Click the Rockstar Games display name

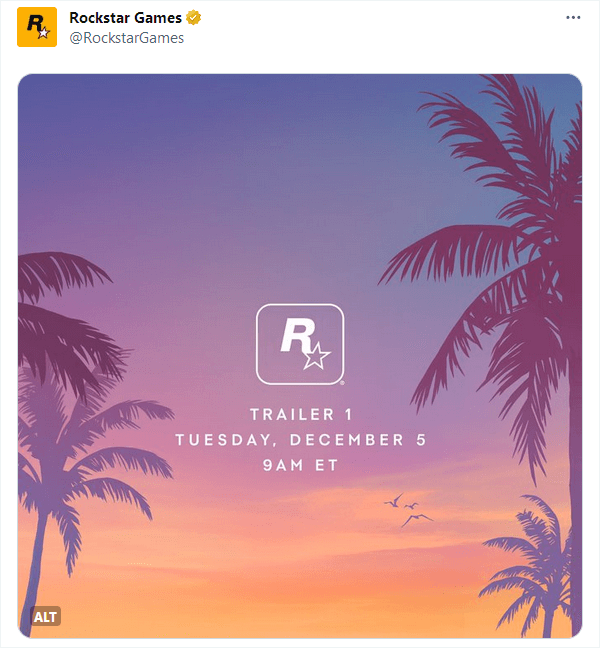[125, 18]
